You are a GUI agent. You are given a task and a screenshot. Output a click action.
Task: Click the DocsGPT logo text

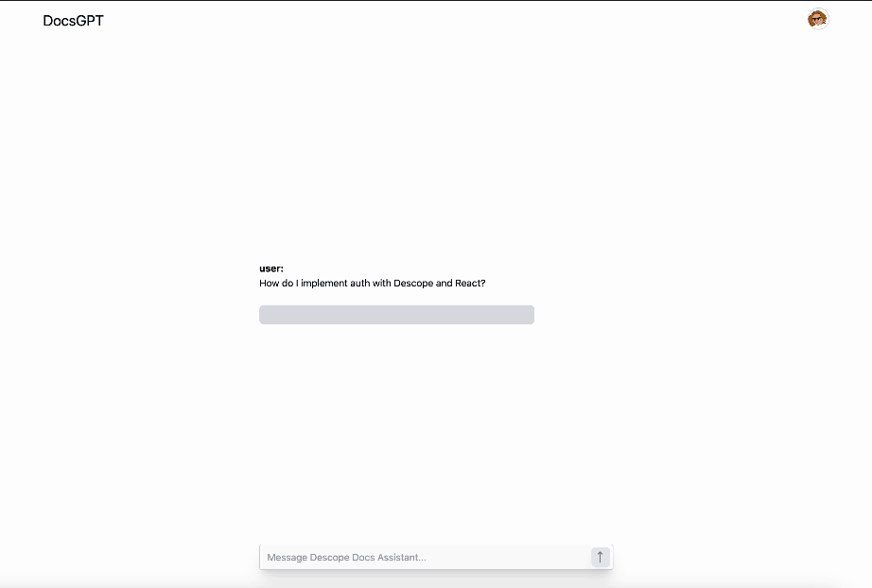tap(73, 21)
